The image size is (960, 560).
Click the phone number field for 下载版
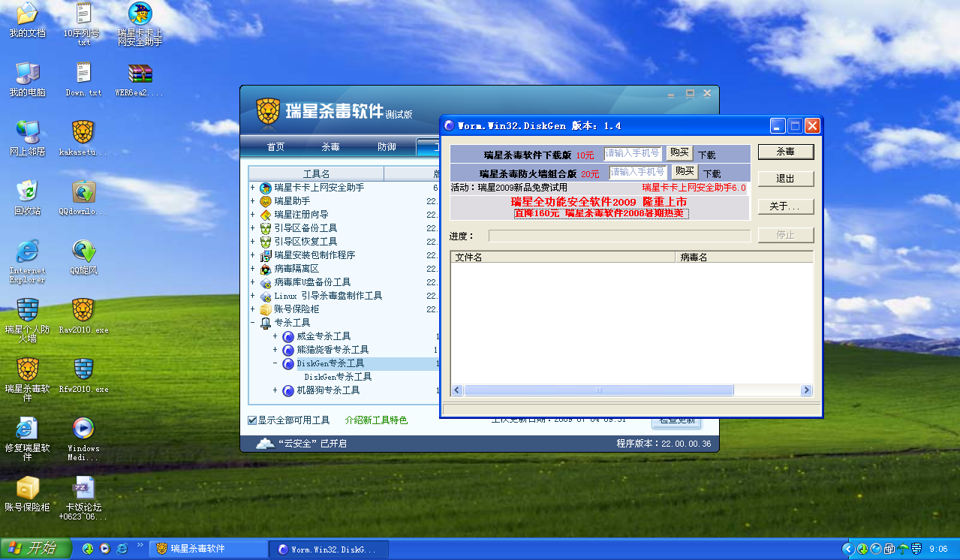click(634, 153)
